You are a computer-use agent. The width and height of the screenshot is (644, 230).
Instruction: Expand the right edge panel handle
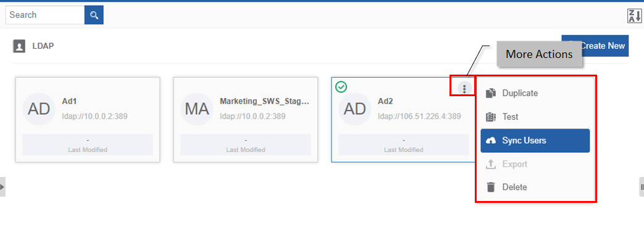pyautogui.click(x=642, y=187)
